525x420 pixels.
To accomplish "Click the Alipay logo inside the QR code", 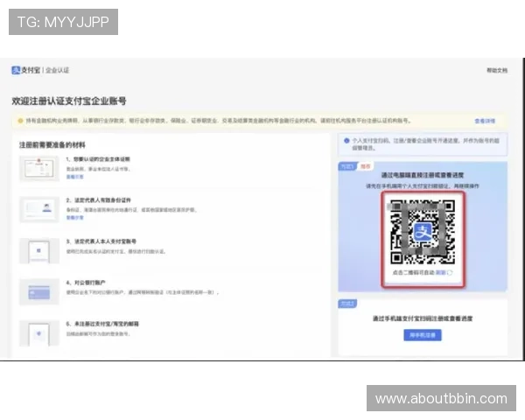I will 423,232.
